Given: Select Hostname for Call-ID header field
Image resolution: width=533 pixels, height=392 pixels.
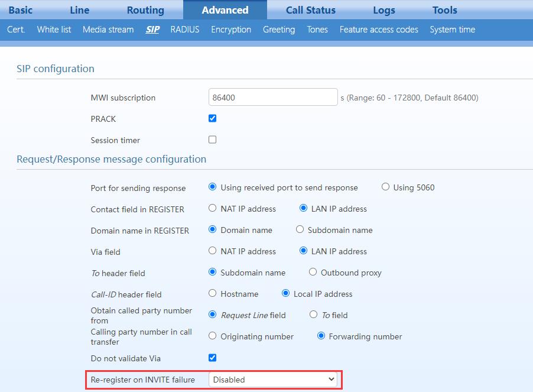Looking at the screenshot, I should pyautogui.click(x=213, y=293).
